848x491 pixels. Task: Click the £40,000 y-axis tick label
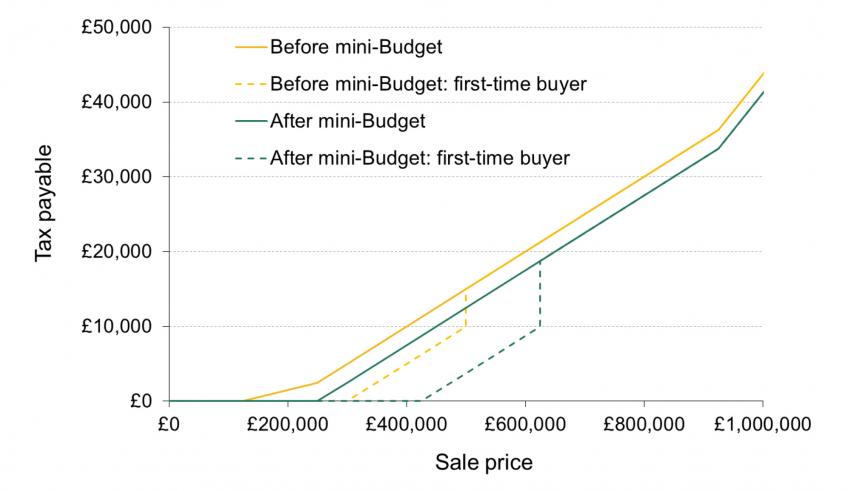[x=116, y=102]
